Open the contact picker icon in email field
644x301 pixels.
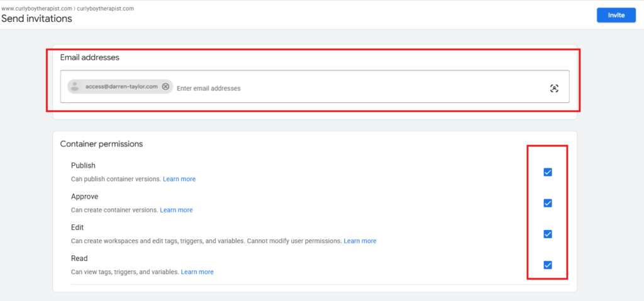tap(554, 88)
